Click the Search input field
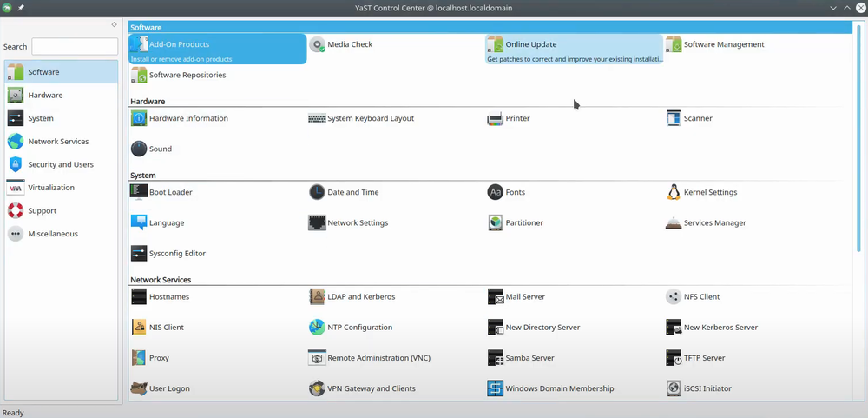Image resolution: width=868 pixels, height=418 pixels. [75, 47]
